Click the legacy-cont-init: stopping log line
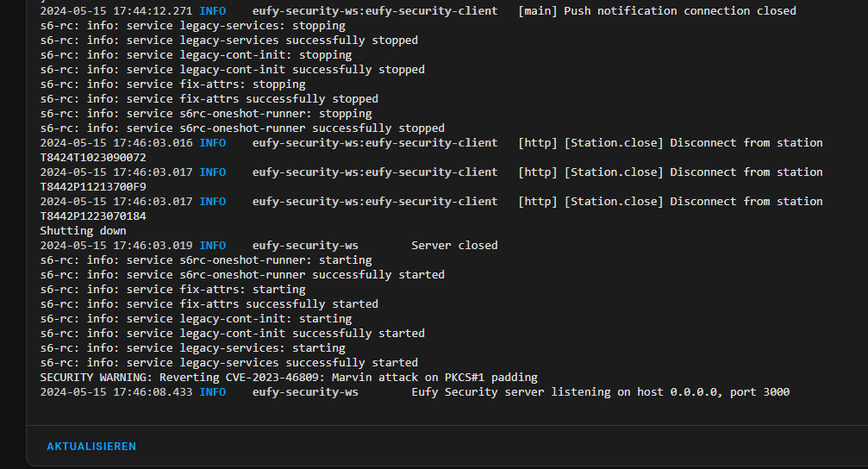The image size is (868, 469). pyautogui.click(x=196, y=55)
